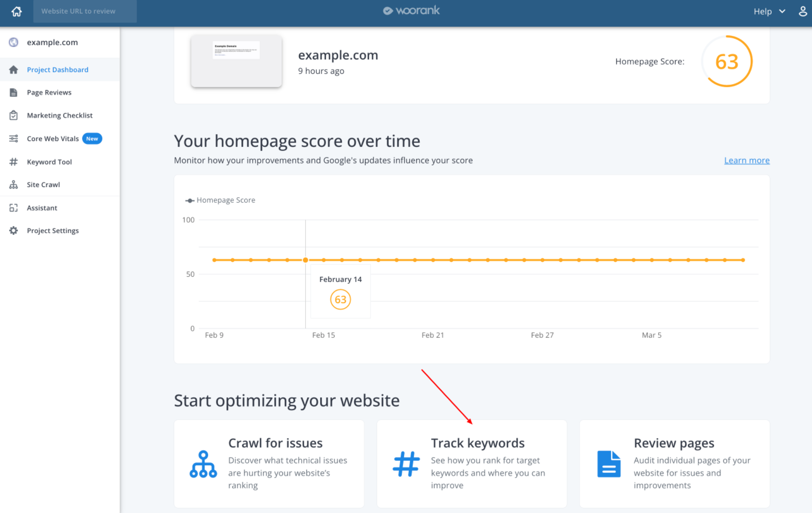Click the Core Web Vitals sliders icon
812x513 pixels.
click(14, 138)
